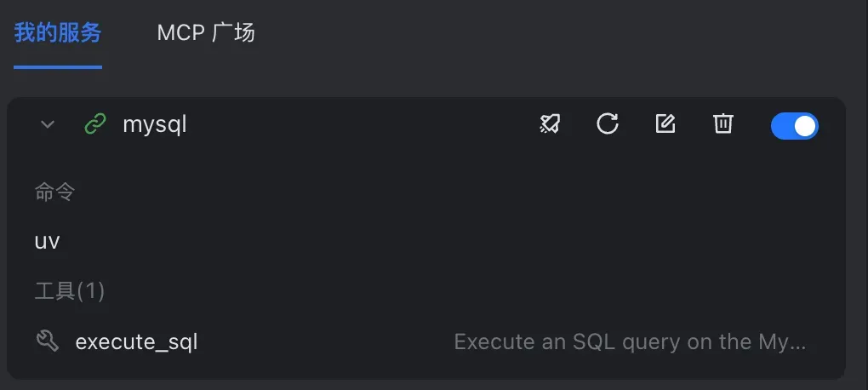The width and height of the screenshot is (868, 390).
Task: Click the uv command value
Action: pyautogui.click(x=47, y=242)
